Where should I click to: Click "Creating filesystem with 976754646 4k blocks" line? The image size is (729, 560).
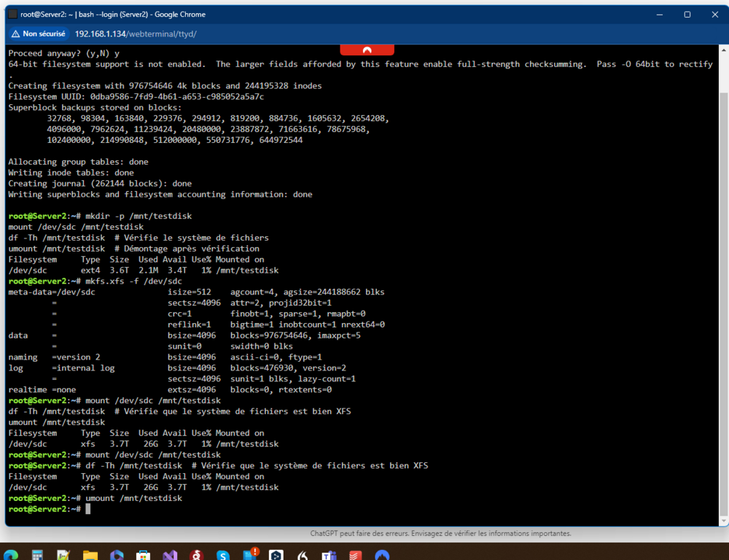(x=165, y=86)
